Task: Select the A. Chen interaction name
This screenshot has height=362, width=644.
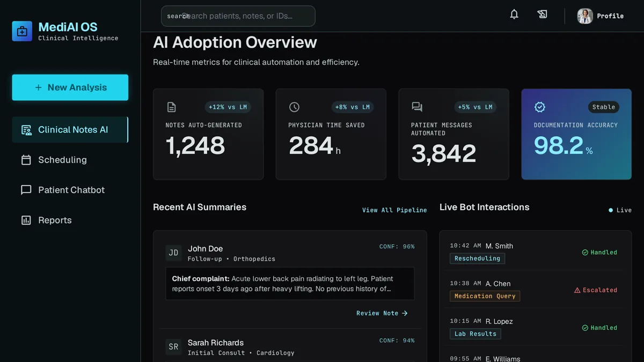Action: point(498,284)
